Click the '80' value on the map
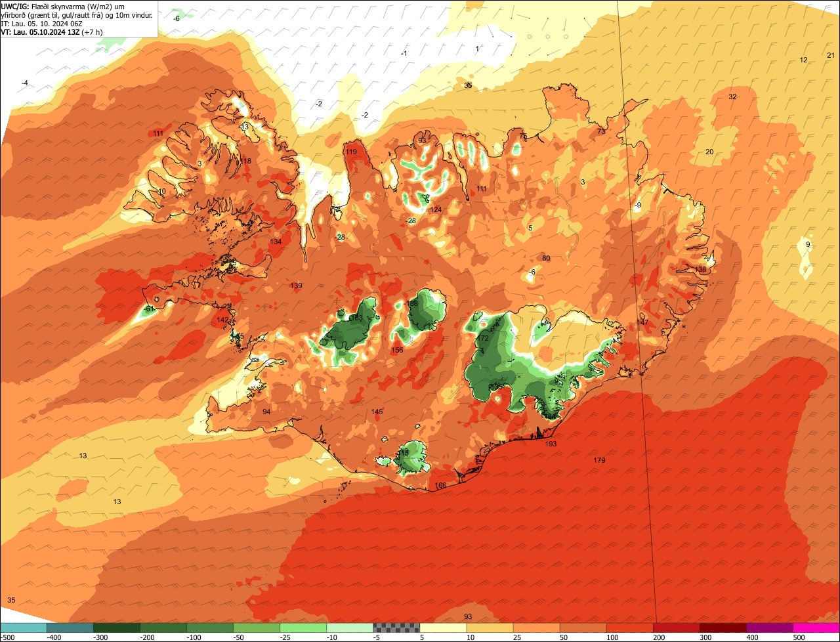 tap(546, 258)
